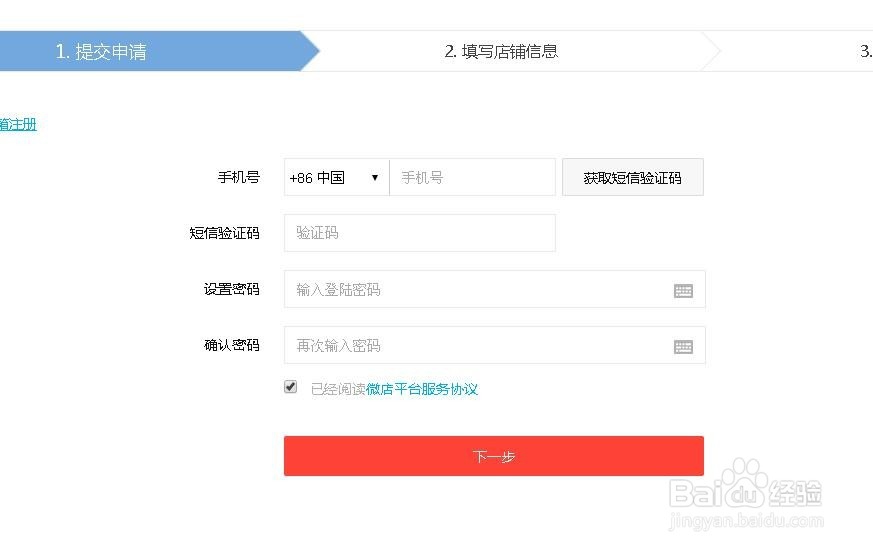This screenshot has height=551, width=873.
Task: Expand the +86 中国 country code dropdown
Action: [336, 178]
